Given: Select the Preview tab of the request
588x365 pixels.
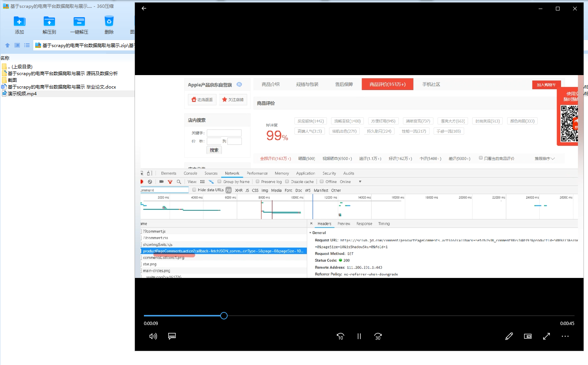Looking at the screenshot, I should pos(344,224).
